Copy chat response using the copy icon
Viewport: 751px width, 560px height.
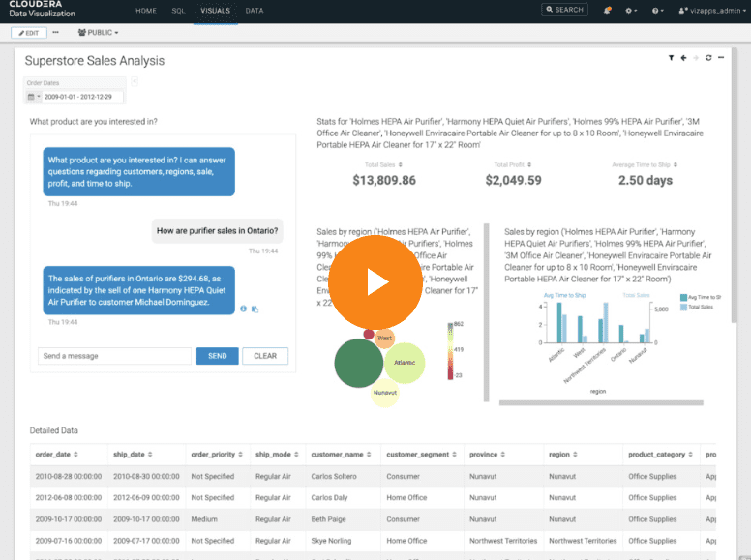[255, 309]
